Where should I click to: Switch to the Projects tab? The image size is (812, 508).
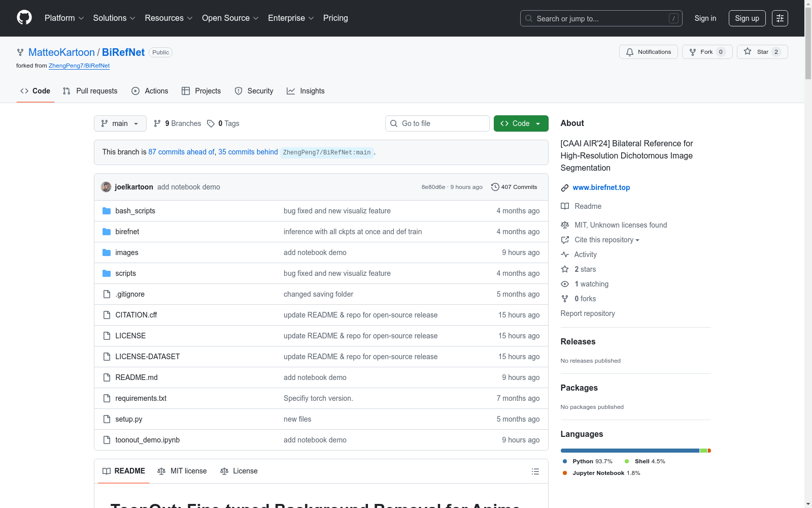(201, 91)
